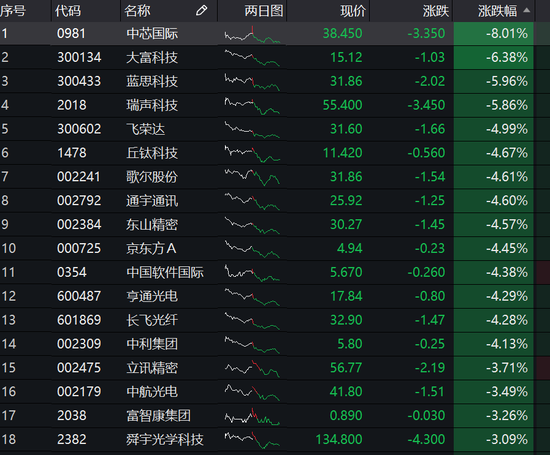Screen dimensions: 550x455
Task: Select stock name 京东方A
Action: pyautogui.click(x=151, y=248)
